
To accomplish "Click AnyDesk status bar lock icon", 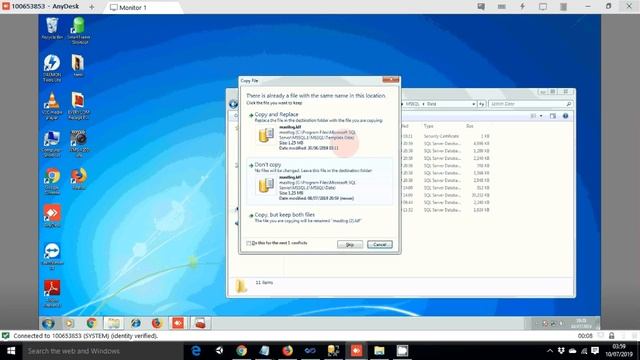I will click(611, 336).
